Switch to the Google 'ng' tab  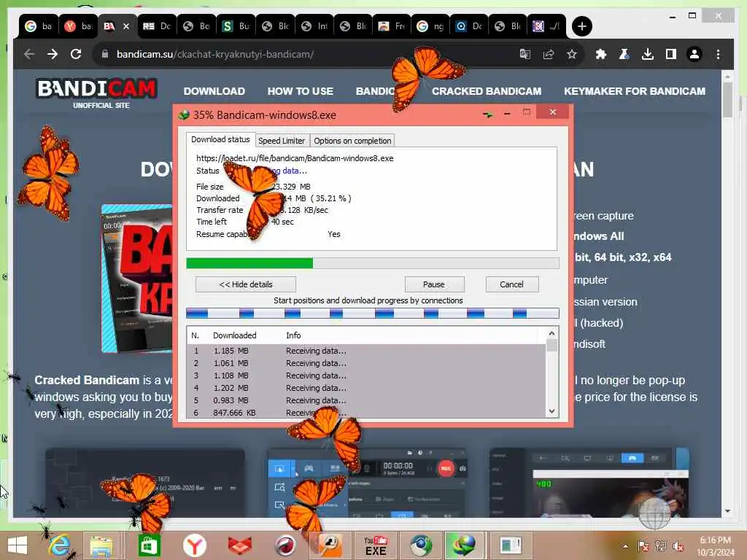[x=432, y=26]
